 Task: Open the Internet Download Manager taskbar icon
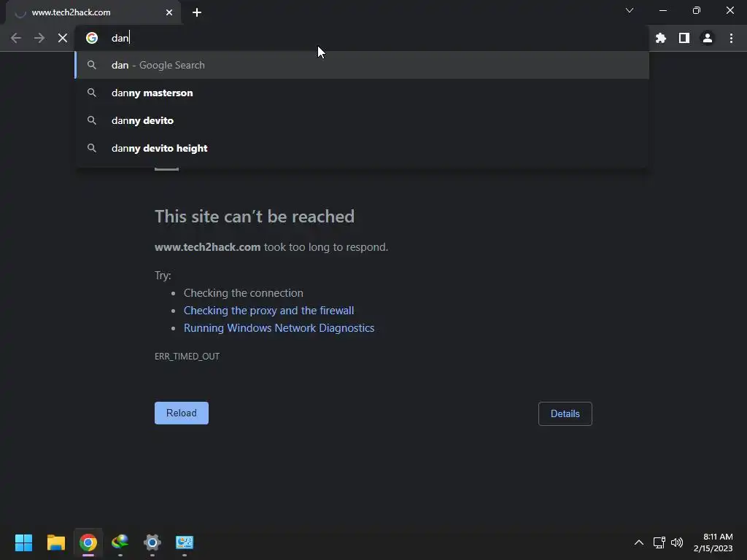(120, 542)
